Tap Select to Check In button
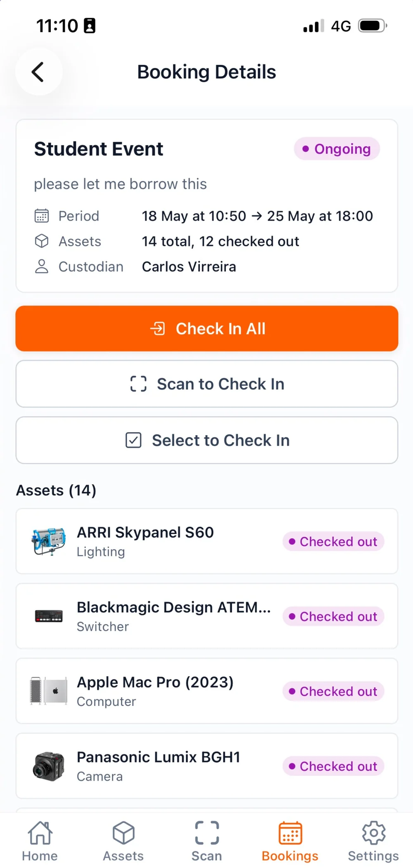This screenshot has width=413, height=868. pyautogui.click(x=207, y=440)
